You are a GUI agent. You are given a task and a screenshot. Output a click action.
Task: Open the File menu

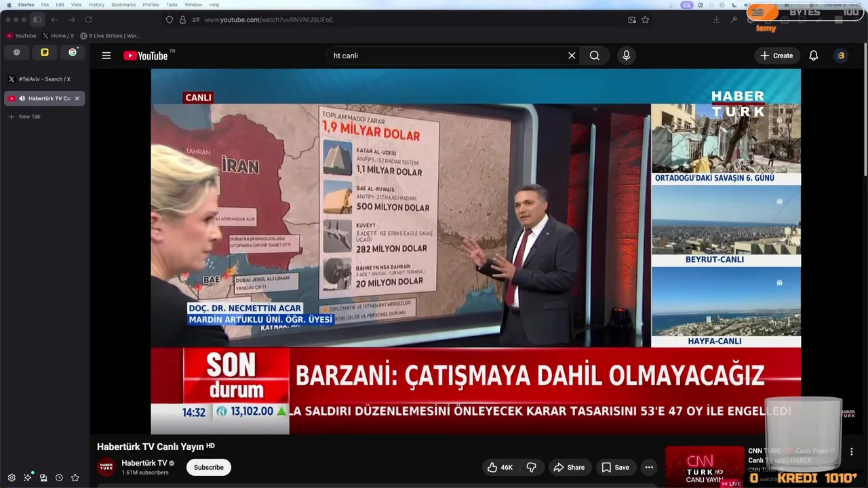coord(45,5)
